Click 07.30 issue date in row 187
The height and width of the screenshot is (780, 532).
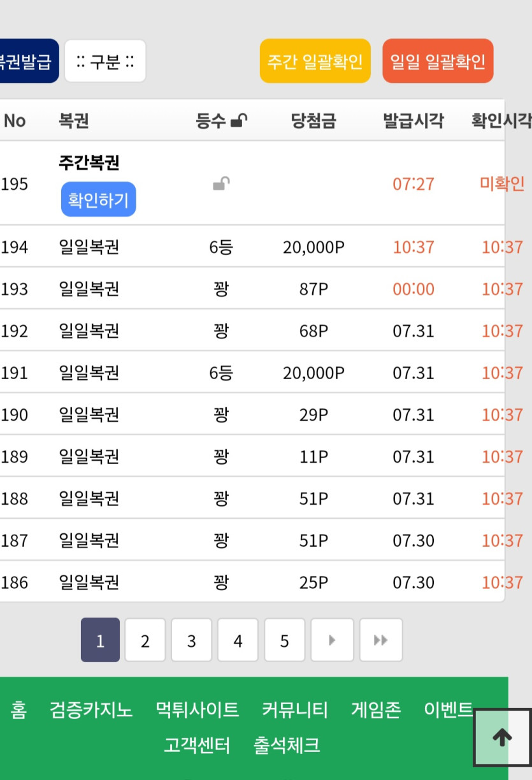point(413,540)
